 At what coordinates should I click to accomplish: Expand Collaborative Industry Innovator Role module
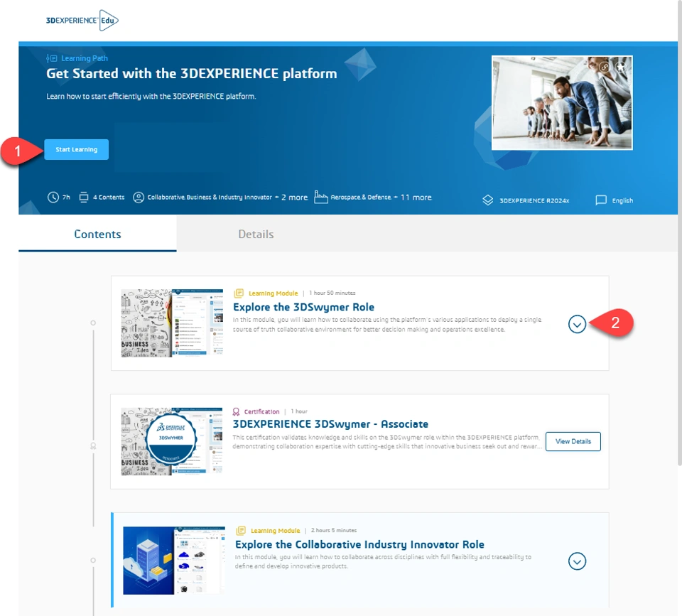pyautogui.click(x=577, y=561)
